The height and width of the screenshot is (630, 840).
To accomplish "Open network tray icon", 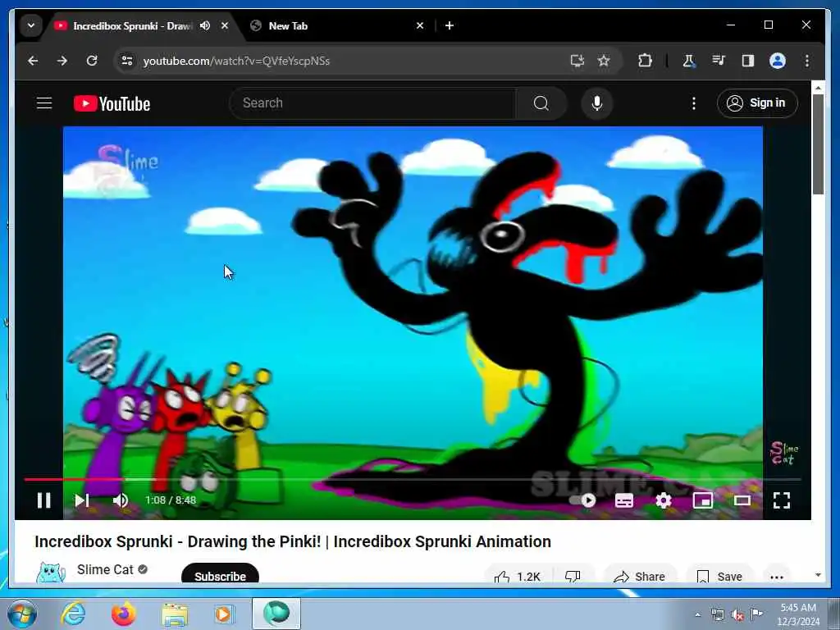I will (717, 614).
